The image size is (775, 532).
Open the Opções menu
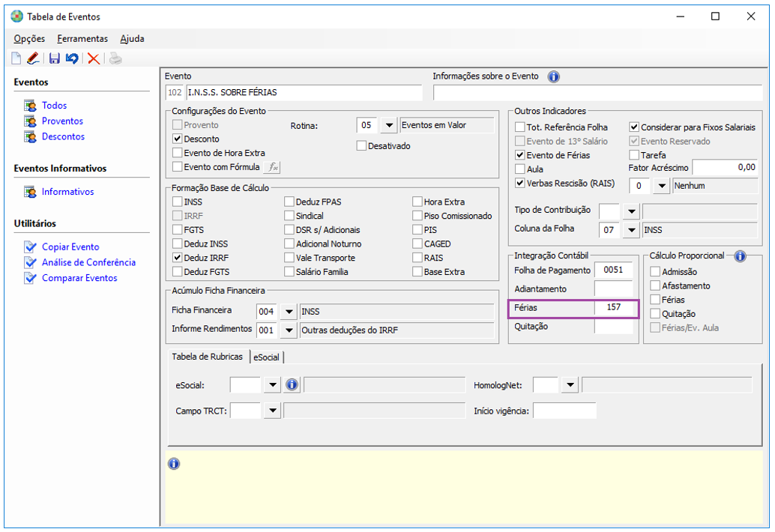click(x=29, y=38)
